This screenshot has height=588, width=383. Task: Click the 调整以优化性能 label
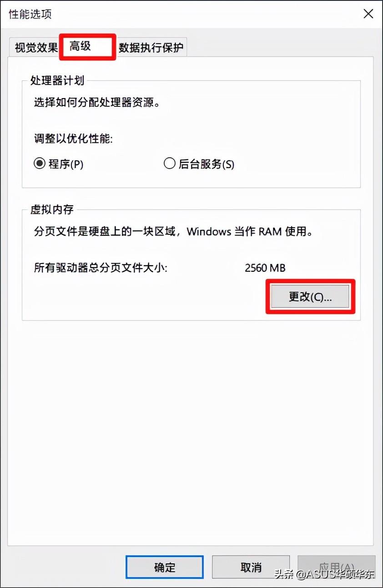73,139
